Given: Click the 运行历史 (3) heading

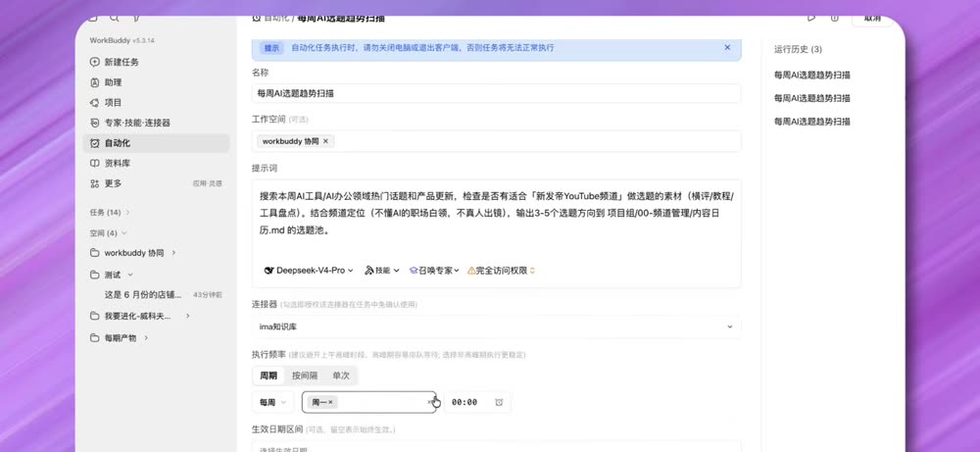Looking at the screenshot, I should tap(798, 49).
